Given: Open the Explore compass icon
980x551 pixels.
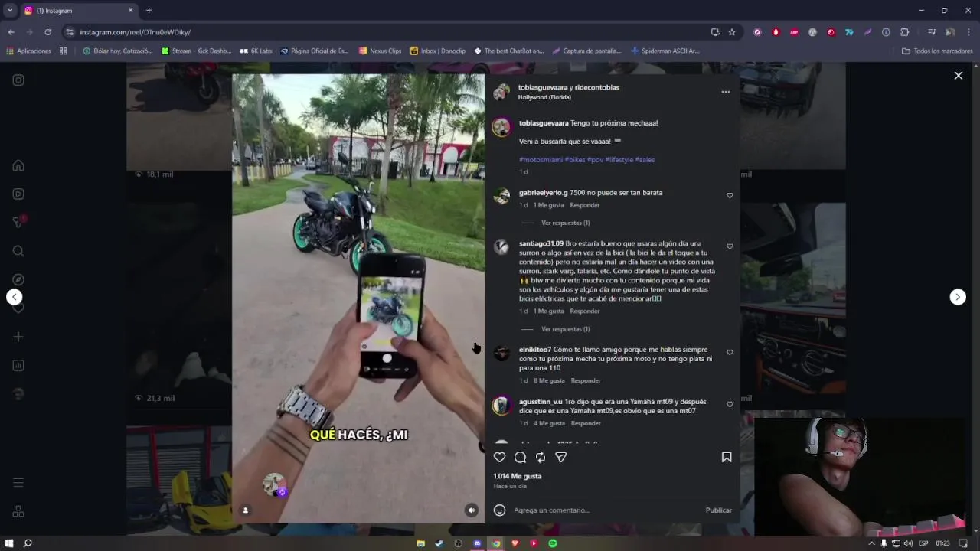Looking at the screenshot, I should point(18,279).
